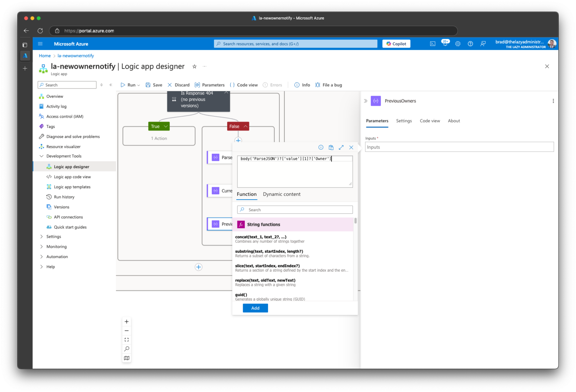Click the expression text area
The image size is (576, 392).
click(x=295, y=171)
